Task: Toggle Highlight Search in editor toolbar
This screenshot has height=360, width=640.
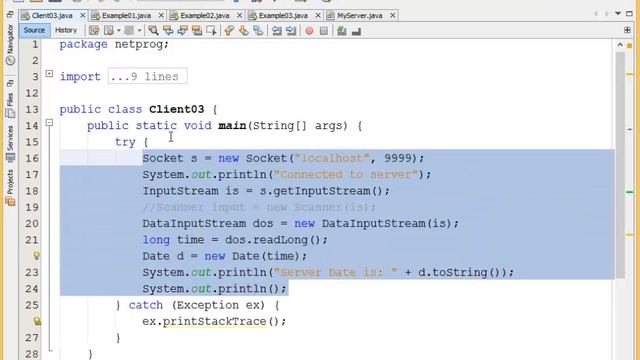Action: click(x=197, y=31)
